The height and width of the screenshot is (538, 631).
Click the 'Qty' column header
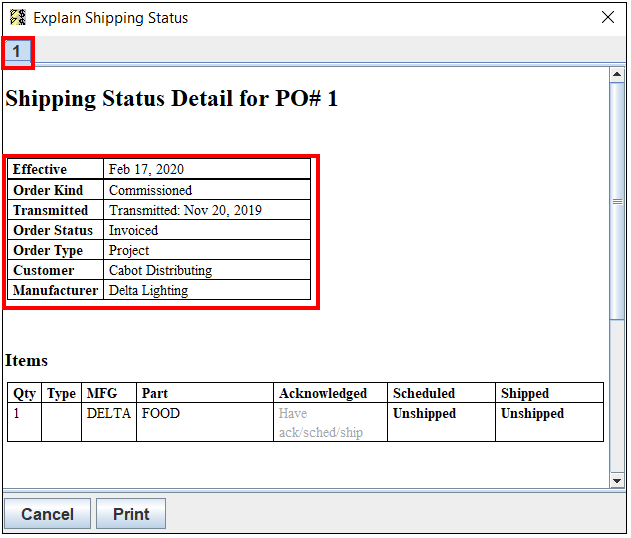coord(25,394)
